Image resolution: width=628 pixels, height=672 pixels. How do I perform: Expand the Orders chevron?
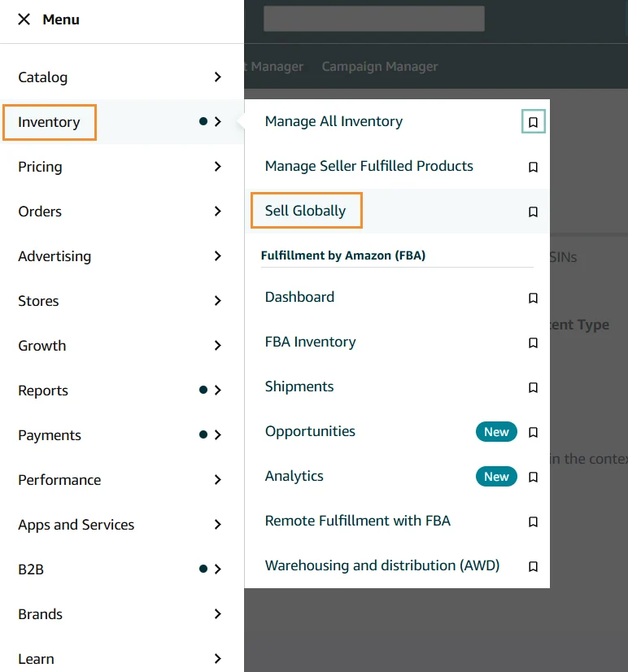218,212
